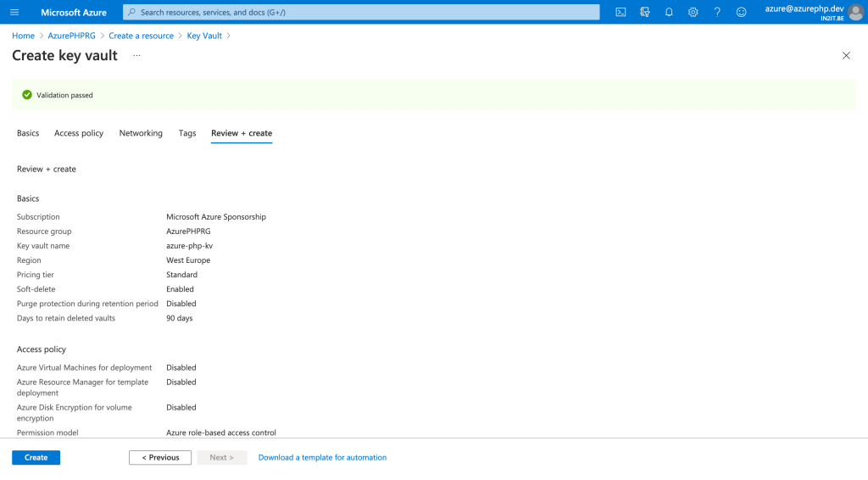Select Disabled for Azure Disk Encryption row
Viewport: 868px width, 480px height.
coord(181,407)
